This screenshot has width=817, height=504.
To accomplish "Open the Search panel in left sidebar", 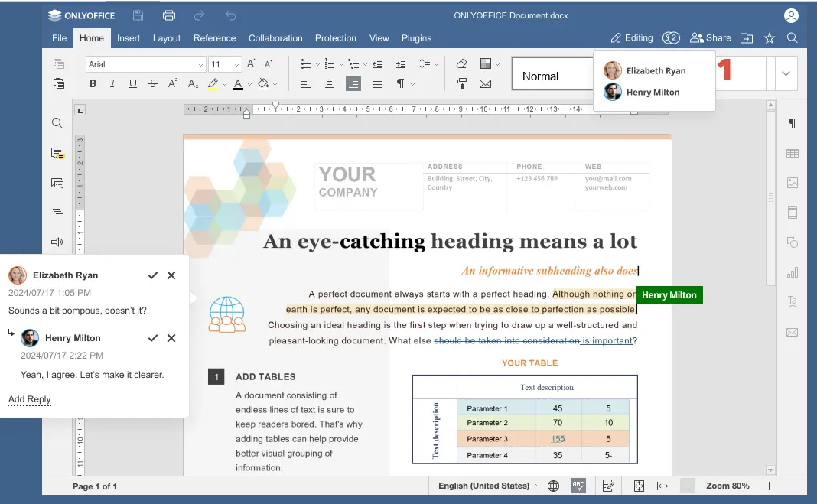I will (x=57, y=123).
